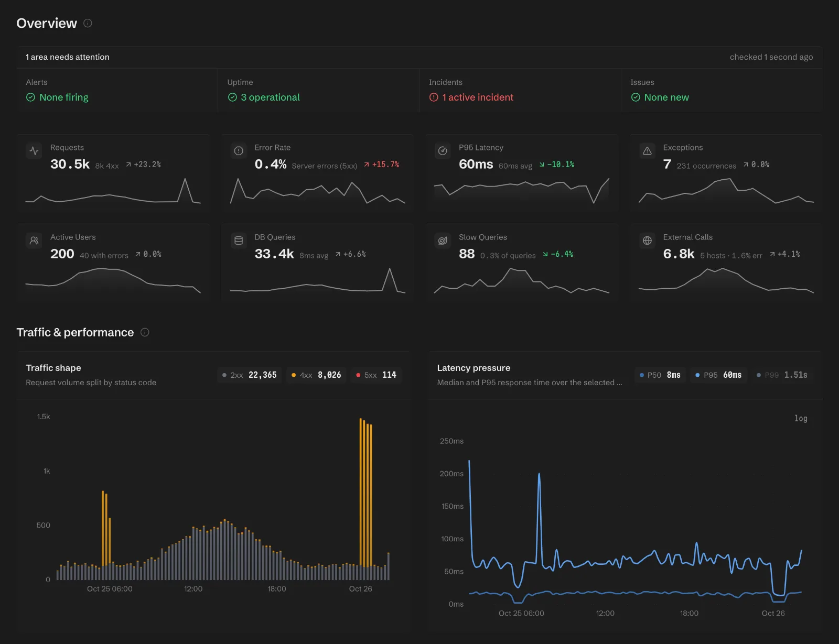Click the 4xx orange color dot
The height and width of the screenshot is (644, 839).
coord(294,375)
